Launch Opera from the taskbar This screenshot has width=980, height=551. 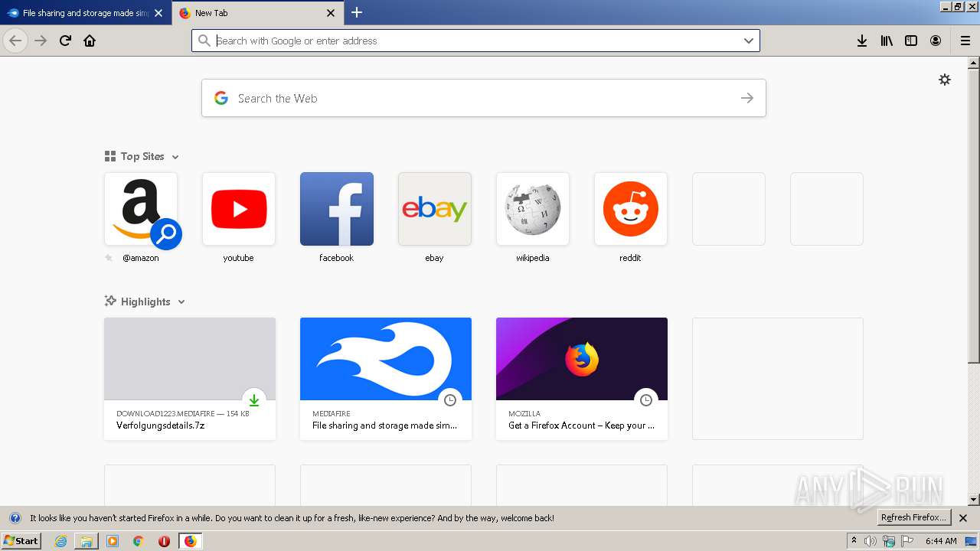(164, 541)
